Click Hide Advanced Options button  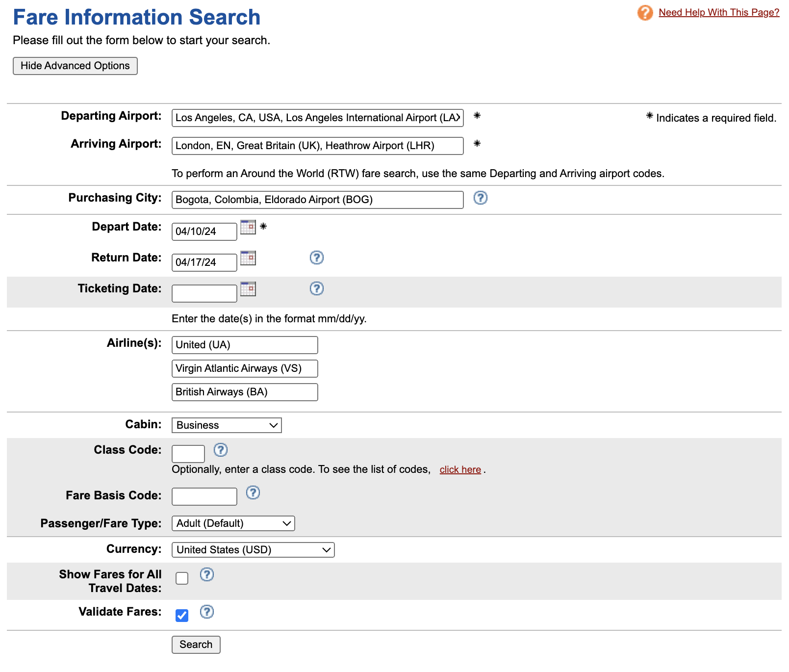point(75,66)
